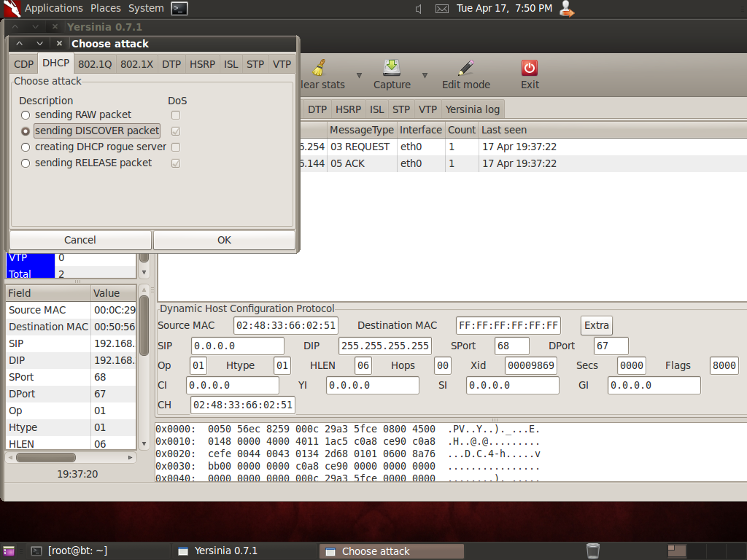This screenshot has height=560, width=747.
Task: Click the MessageType column header
Action: click(362, 130)
